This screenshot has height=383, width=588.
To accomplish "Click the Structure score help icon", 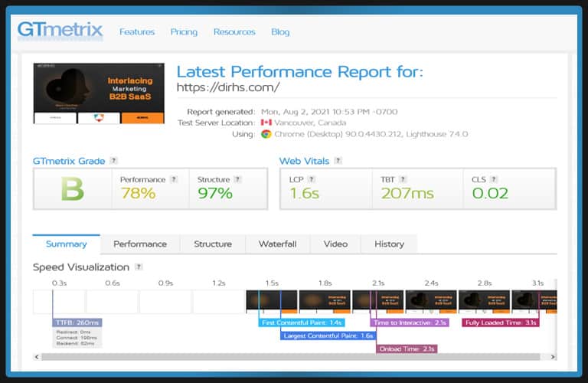I will (238, 179).
